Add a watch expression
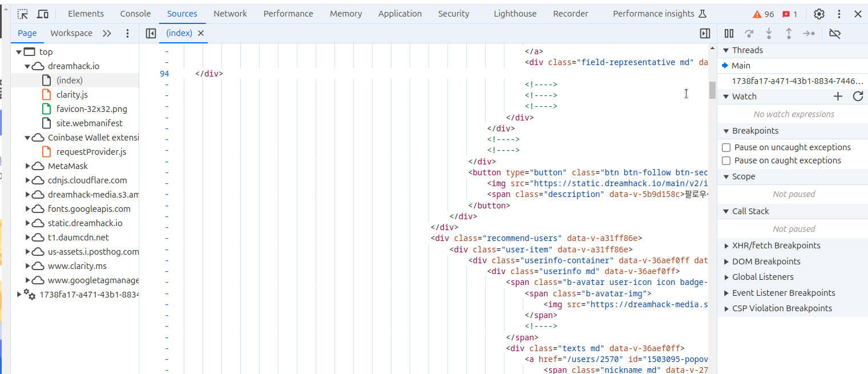The height and width of the screenshot is (374, 868). (838, 96)
